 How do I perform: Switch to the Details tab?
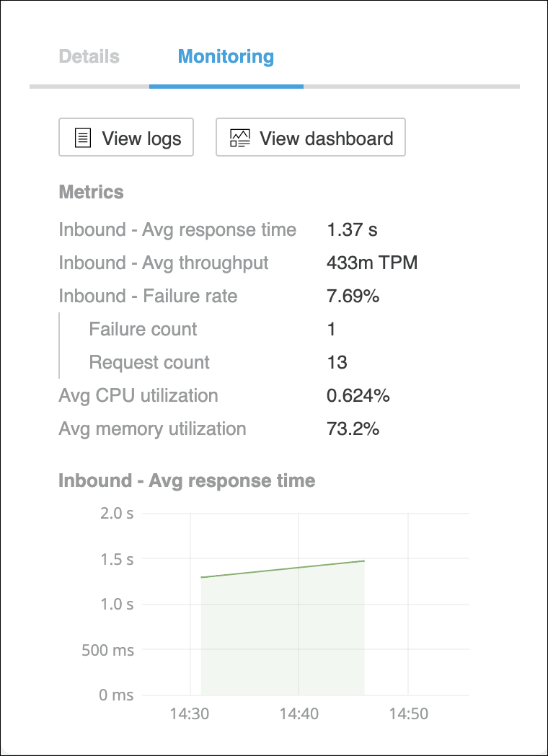[89, 56]
